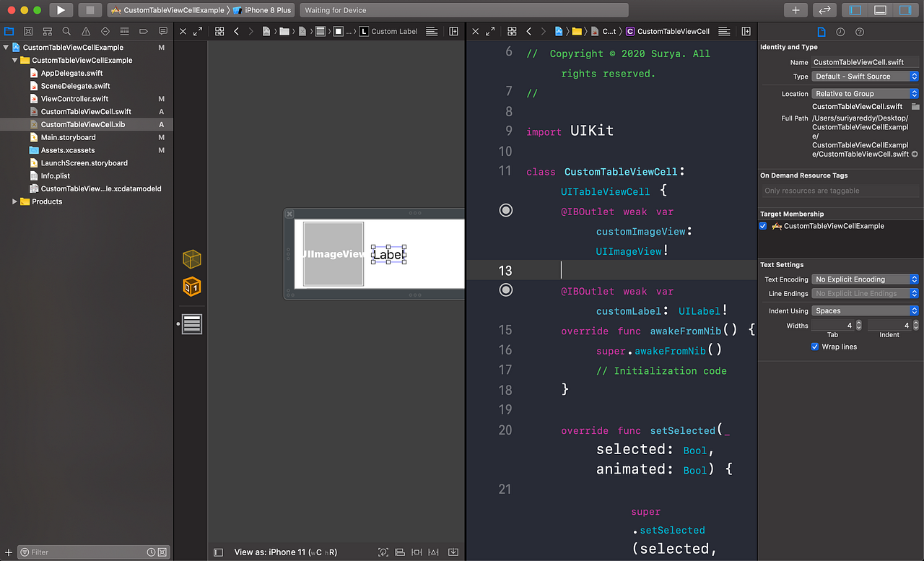Open the Object Library cube icon in Interface Builder
The width and height of the screenshot is (924, 561).
tap(191, 258)
